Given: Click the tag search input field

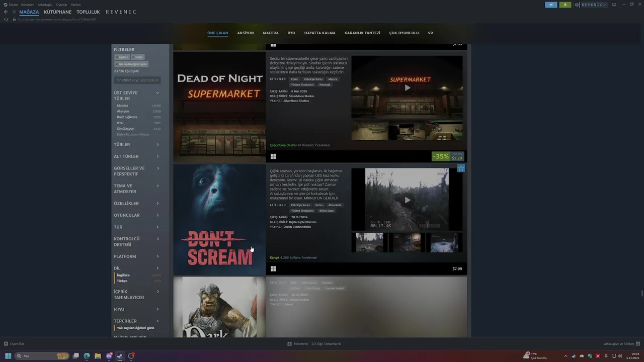Looking at the screenshot, I should pyautogui.click(x=137, y=80).
